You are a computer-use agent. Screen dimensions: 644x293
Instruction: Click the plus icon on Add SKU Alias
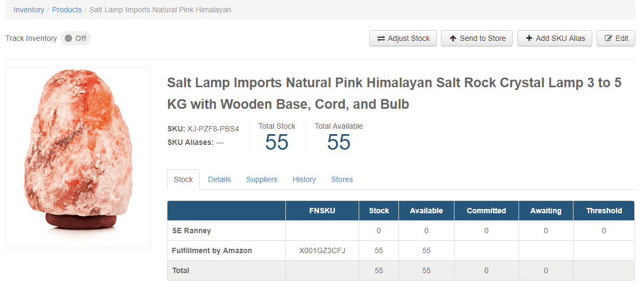tap(529, 39)
